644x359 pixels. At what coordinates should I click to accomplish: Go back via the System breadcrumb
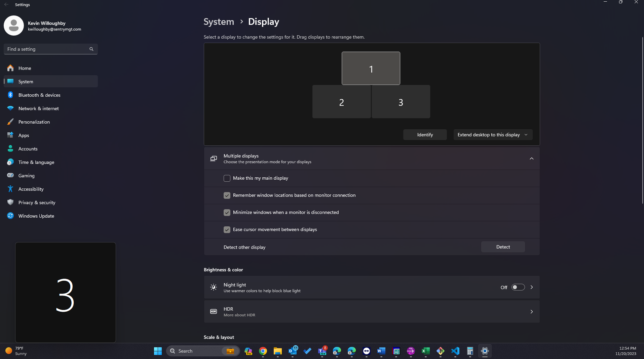point(219,21)
